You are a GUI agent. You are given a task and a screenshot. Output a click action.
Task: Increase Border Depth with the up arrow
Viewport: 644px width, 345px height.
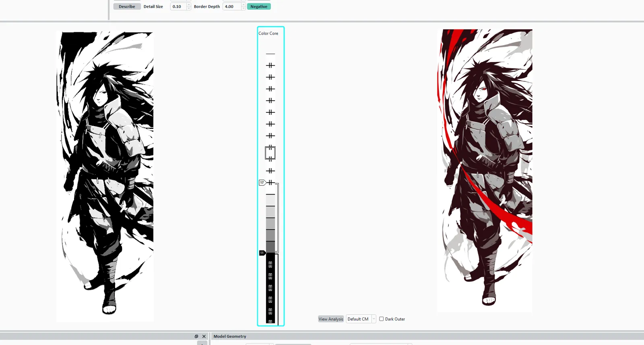(244, 5)
